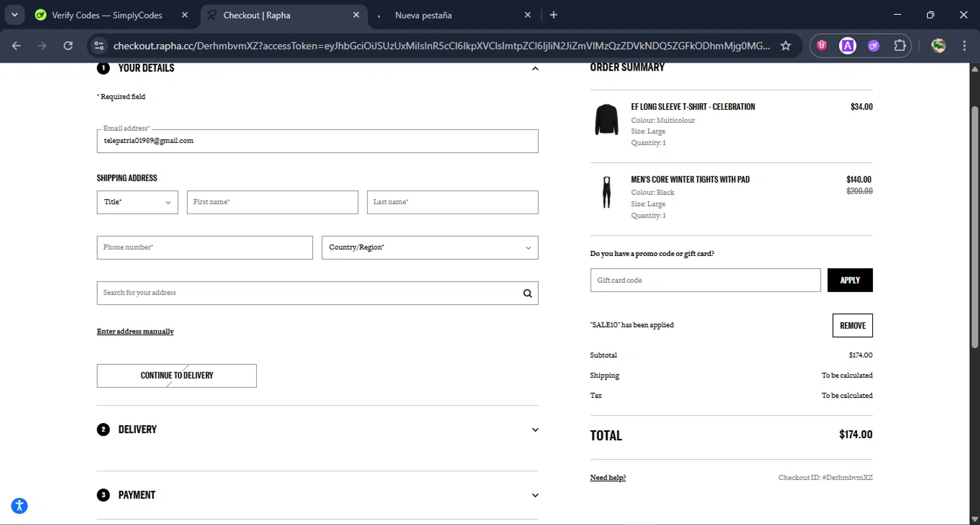Apply the promo code with APPLY button
Viewport: 980px width, 525px height.
pos(850,280)
